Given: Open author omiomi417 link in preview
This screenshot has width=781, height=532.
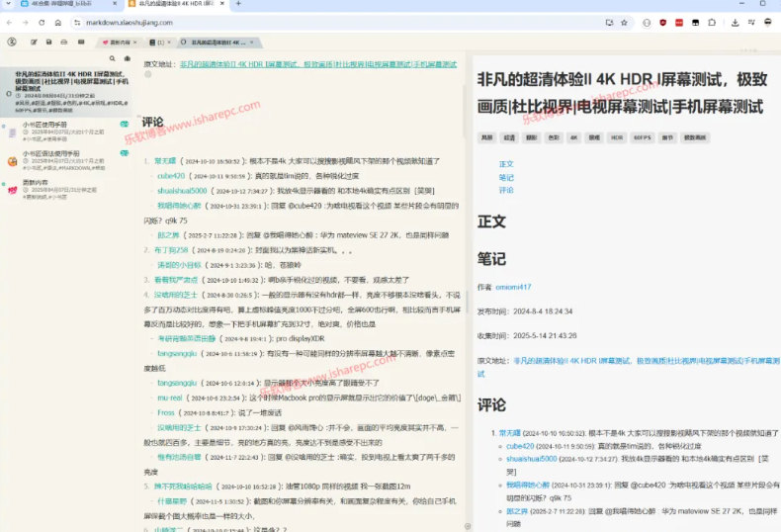Looking at the screenshot, I should (513, 288).
